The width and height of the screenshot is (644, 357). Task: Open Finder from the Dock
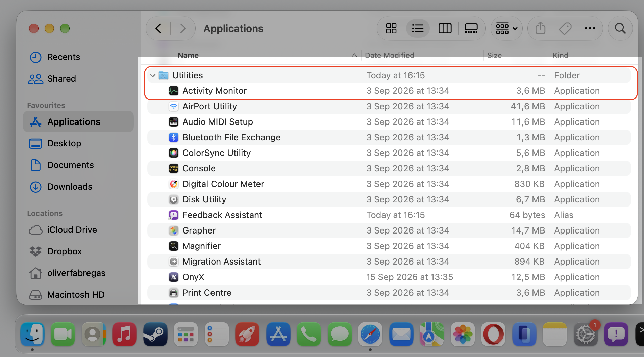tap(32, 334)
